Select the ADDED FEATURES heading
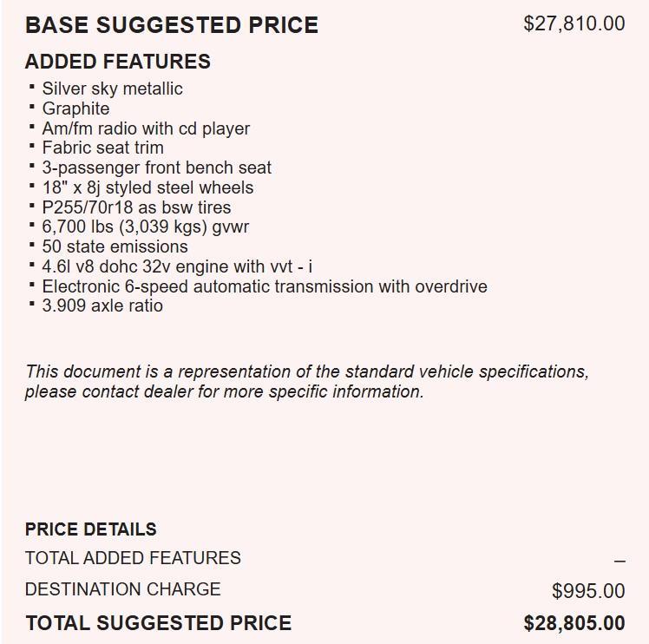The width and height of the screenshot is (649, 644). click(x=118, y=62)
